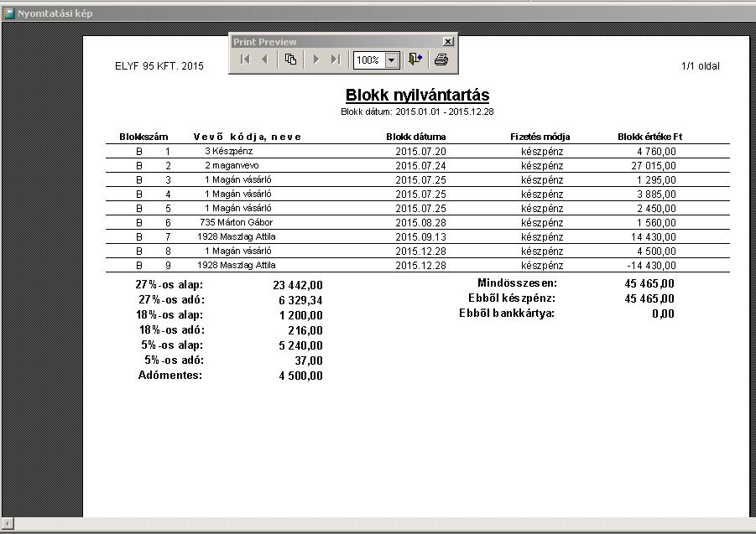Click customer name 3 Készpénz
The image size is (756, 534).
228,151
